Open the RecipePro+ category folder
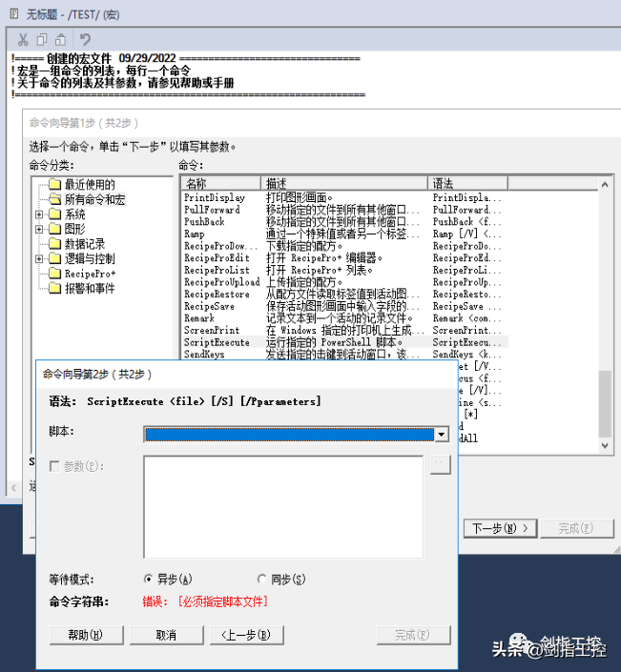621x672 pixels. tap(90, 274)
